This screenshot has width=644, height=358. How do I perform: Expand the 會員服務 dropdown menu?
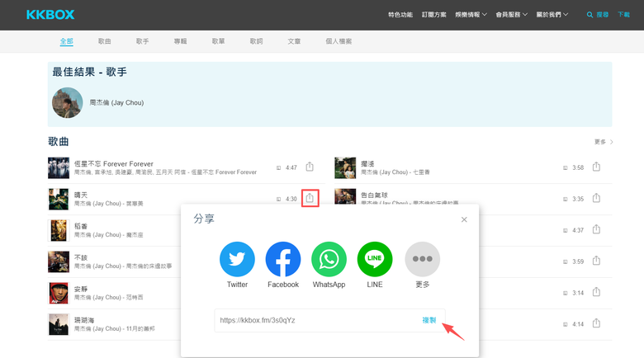511,15
